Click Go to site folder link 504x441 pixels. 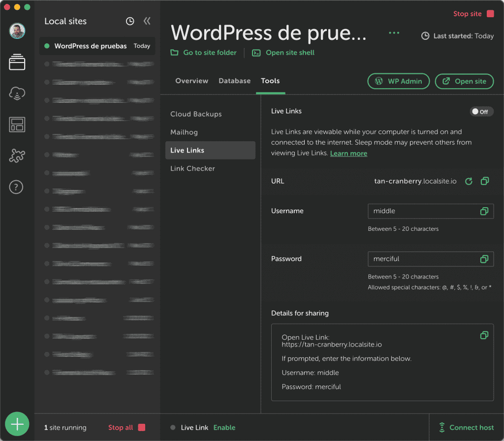tap(203, 53)
